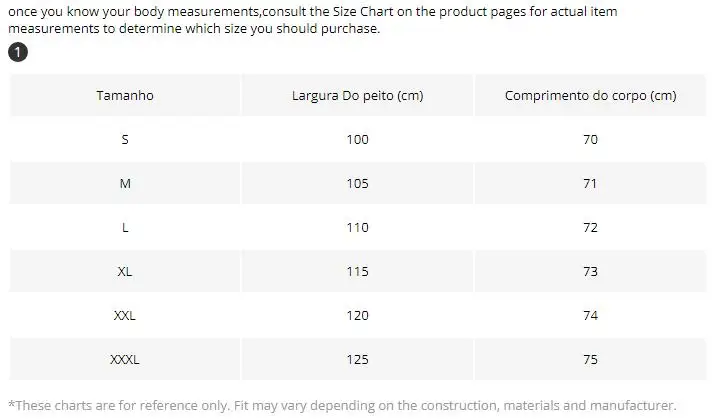Image resolution: width=727 pixels, height=420 pixels.
Task: Click the body length value 75
Action: pos(590,360)
